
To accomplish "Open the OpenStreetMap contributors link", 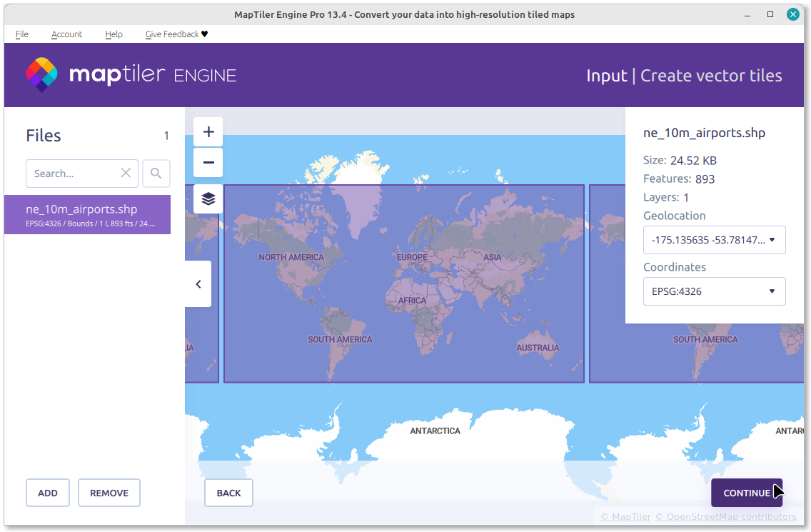I will tap(725, 516).
